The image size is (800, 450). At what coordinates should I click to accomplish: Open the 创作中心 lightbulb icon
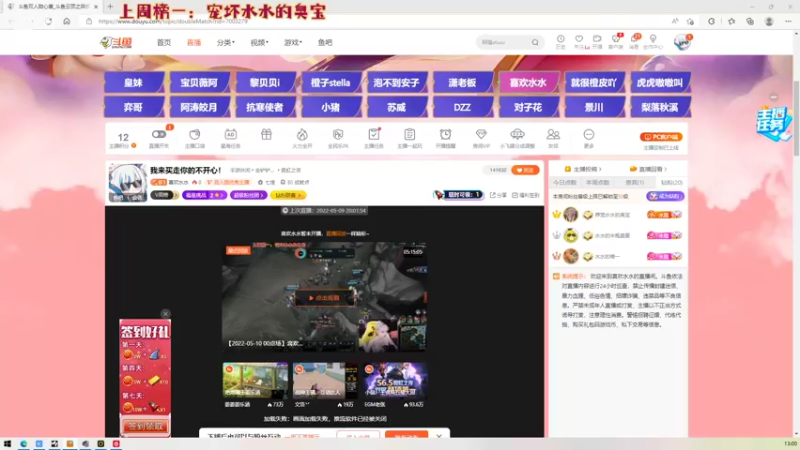pos(653,39)
